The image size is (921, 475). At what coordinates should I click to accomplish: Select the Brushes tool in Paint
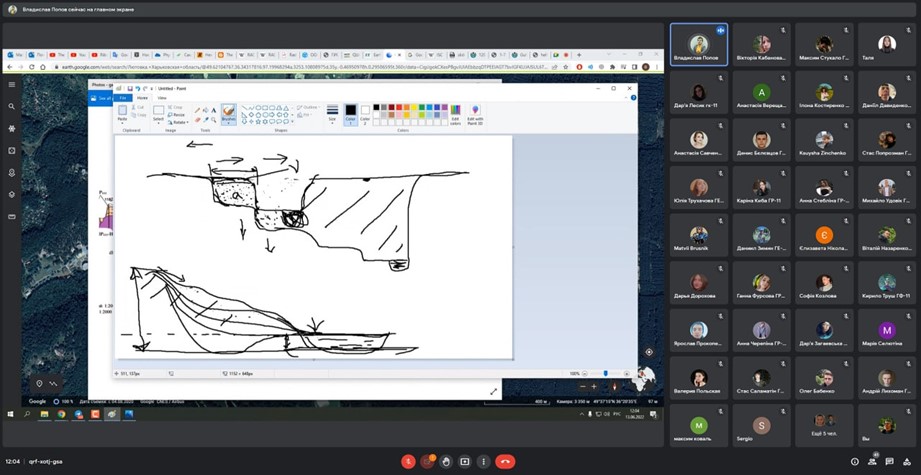pyautogui.click(x=228, y=113)
